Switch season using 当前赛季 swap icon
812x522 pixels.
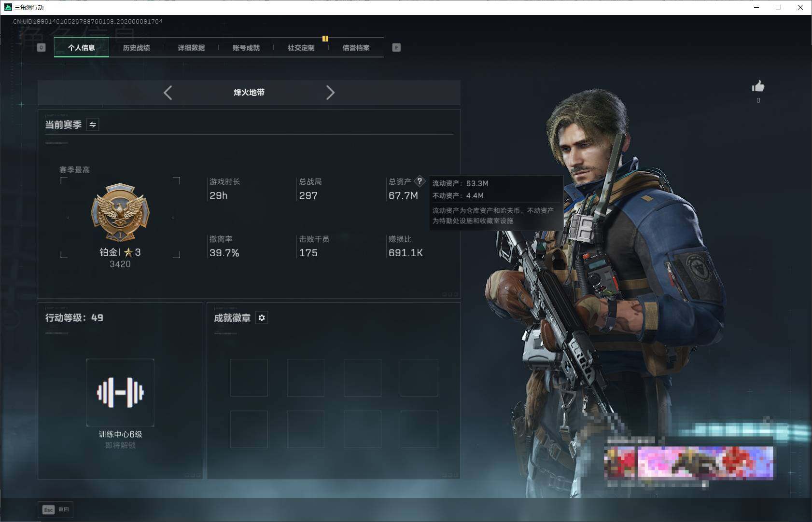tap(93, 124)
